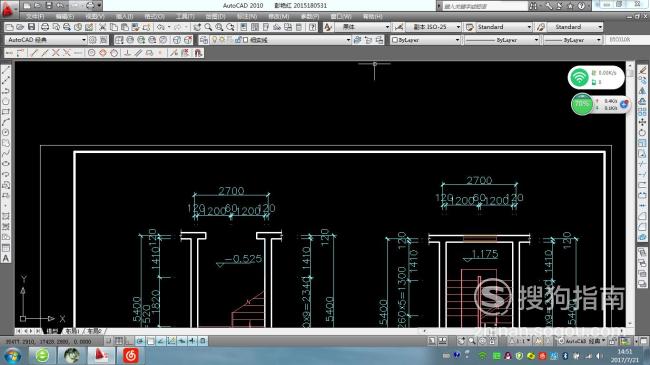
Task: Click the Help question mark toolbar icon
Action: [x=313, y=27]
